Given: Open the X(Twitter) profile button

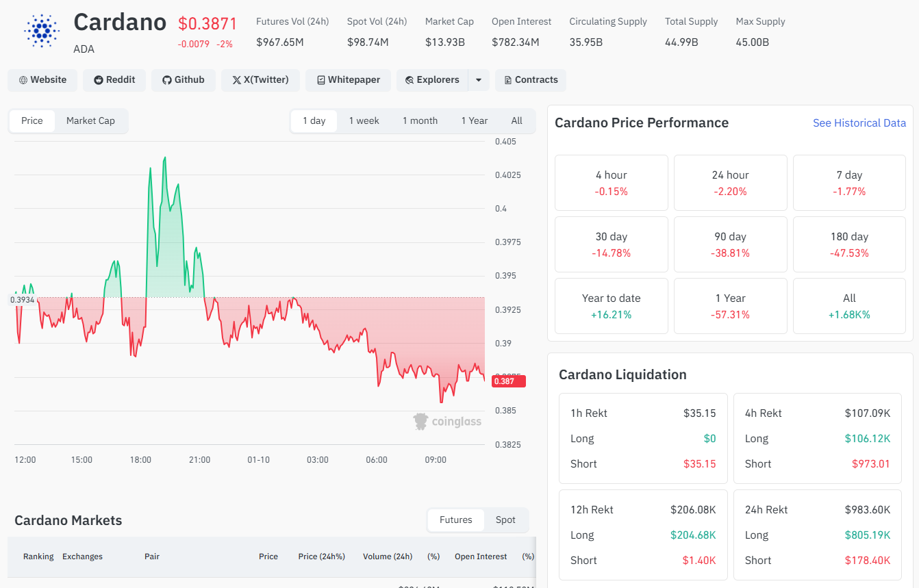Looking at the screenshot, I should (x=260, y=80).
